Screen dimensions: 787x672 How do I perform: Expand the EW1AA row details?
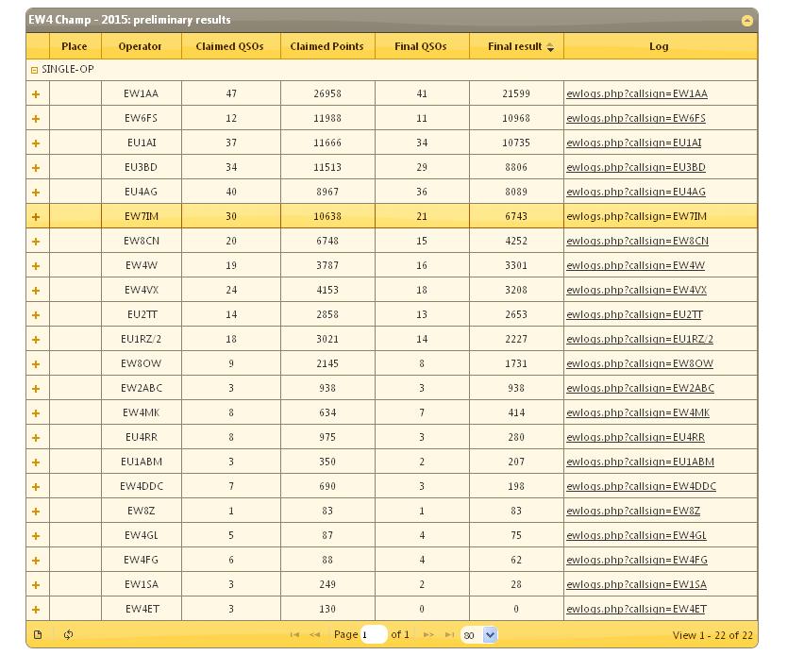coord(36,94)
